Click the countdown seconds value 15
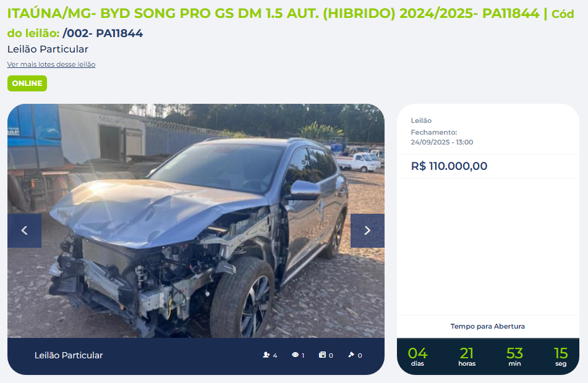Screen dimensions: 588x383 click(561, 353)
